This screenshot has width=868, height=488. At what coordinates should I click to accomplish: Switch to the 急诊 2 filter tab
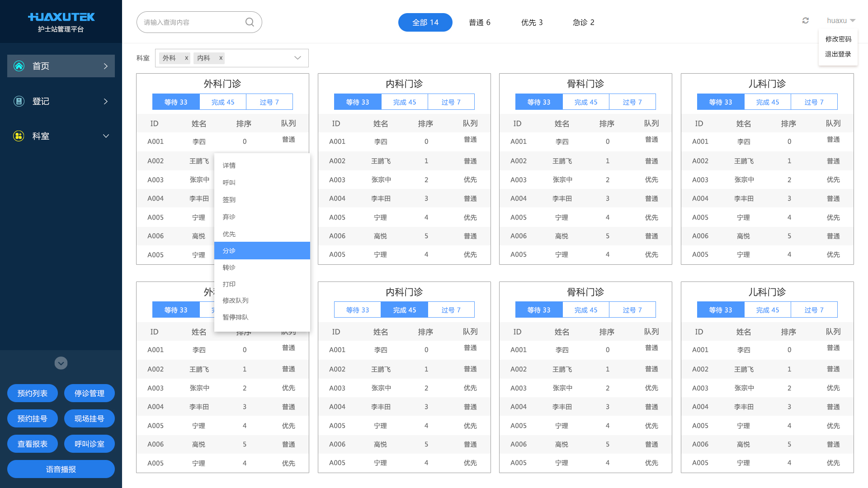point(583,23)
